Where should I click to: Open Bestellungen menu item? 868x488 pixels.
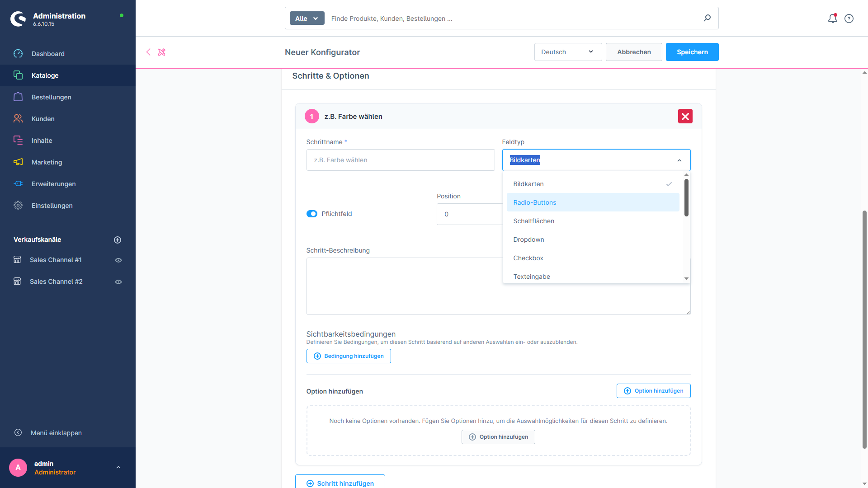click(x=68, y=97)
